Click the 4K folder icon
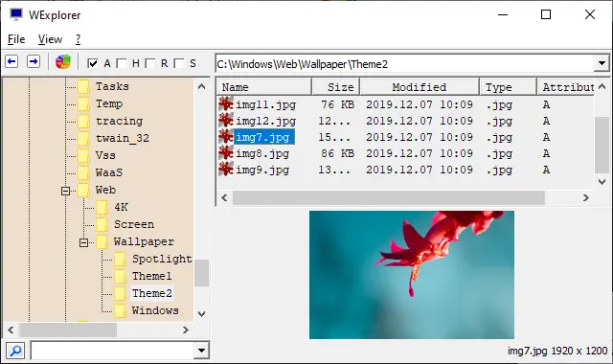 (x=102, y=207)
